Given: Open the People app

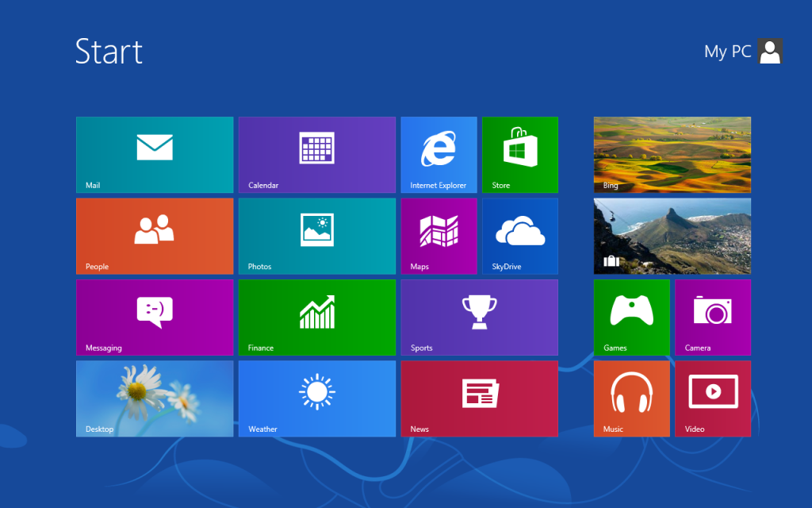Looking at the screenshot, I should pos(154,236).
